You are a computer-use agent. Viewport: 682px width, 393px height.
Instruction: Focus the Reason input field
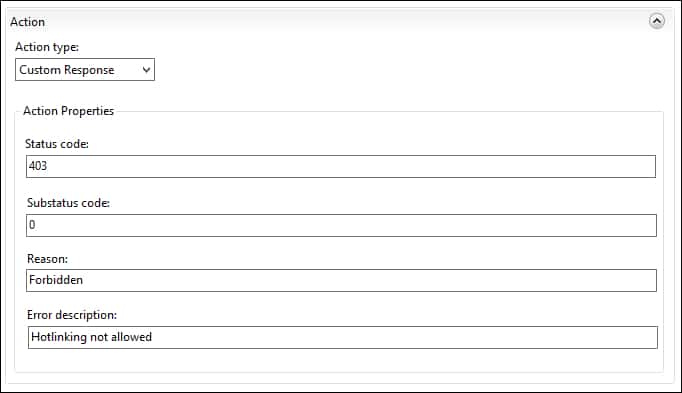[x=341, y=280]
